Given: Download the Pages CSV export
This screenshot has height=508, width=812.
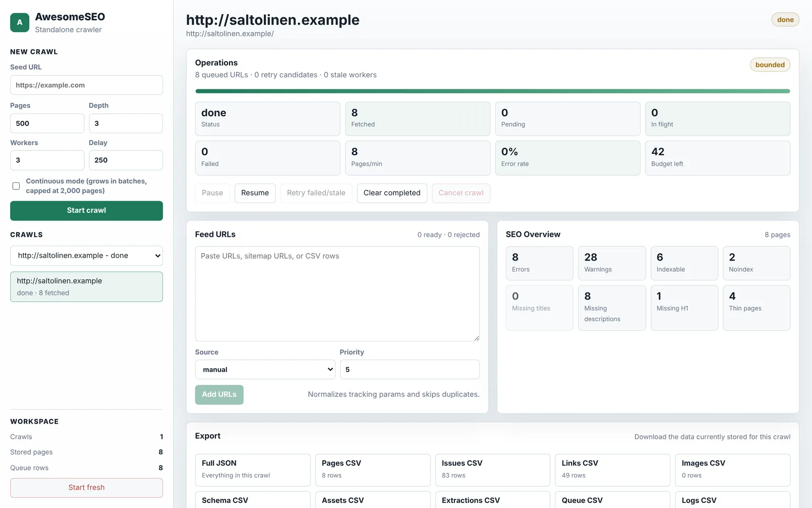Looking at the screenshot, I should (x=373, y=470).
